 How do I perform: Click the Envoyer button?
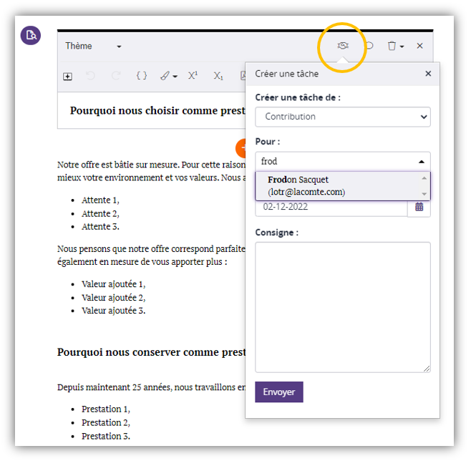pos(279,392)
